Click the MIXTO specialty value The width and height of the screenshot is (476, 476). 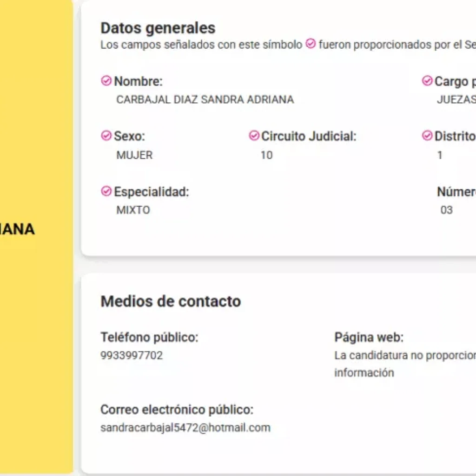pyautogui.click(x=133, y=210)
